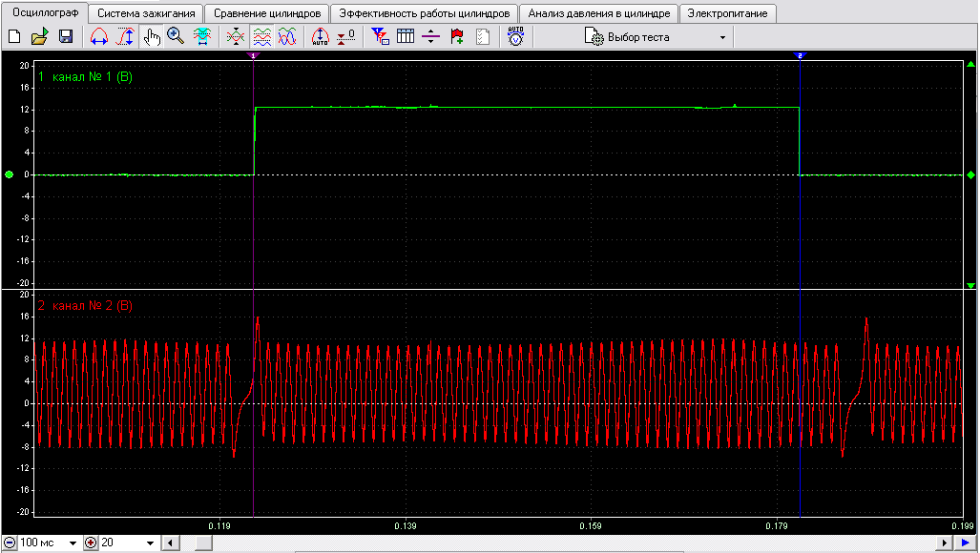
Task: Click the greyed-out checklist report icon
Action: 483,37
